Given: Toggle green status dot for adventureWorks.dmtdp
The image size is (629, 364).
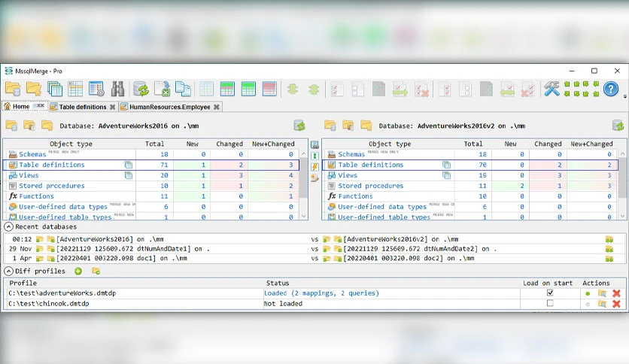Looking at the screenshot, I should pos(588,293).
